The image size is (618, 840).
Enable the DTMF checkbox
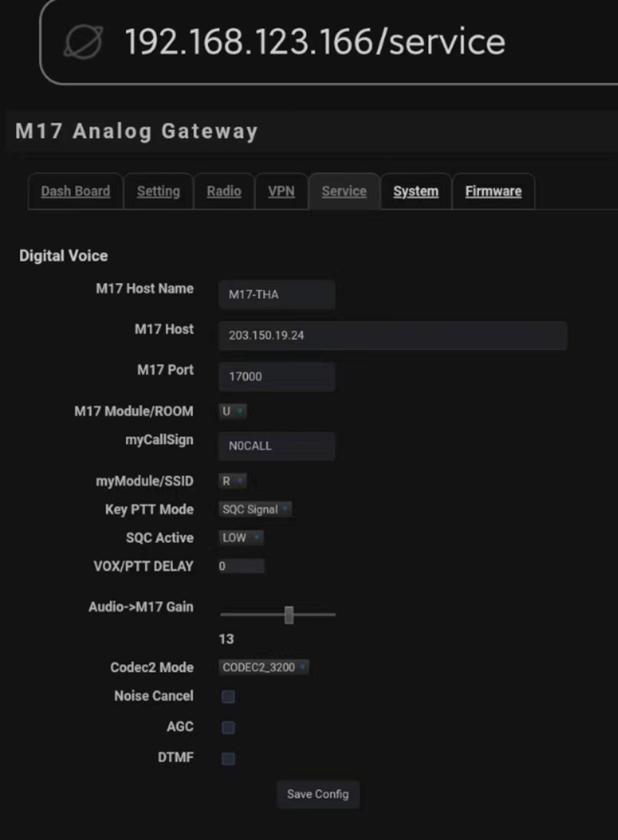tap(228, 758)
